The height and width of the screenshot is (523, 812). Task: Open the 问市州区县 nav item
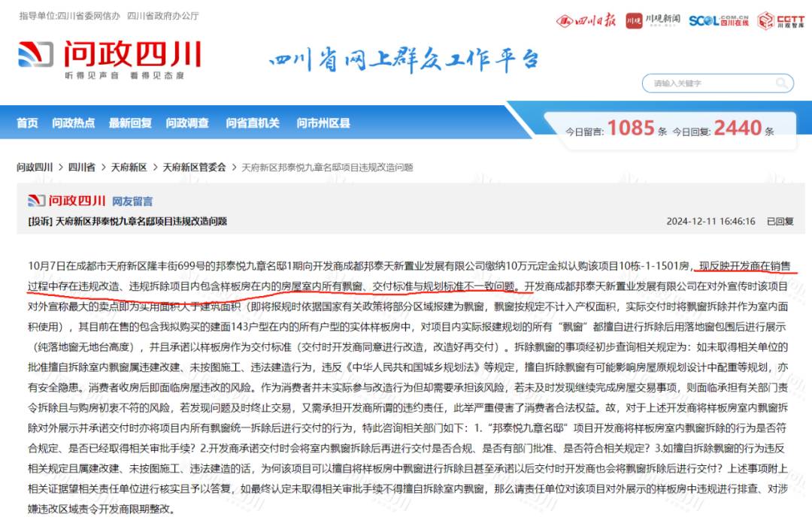pos(323,123)
